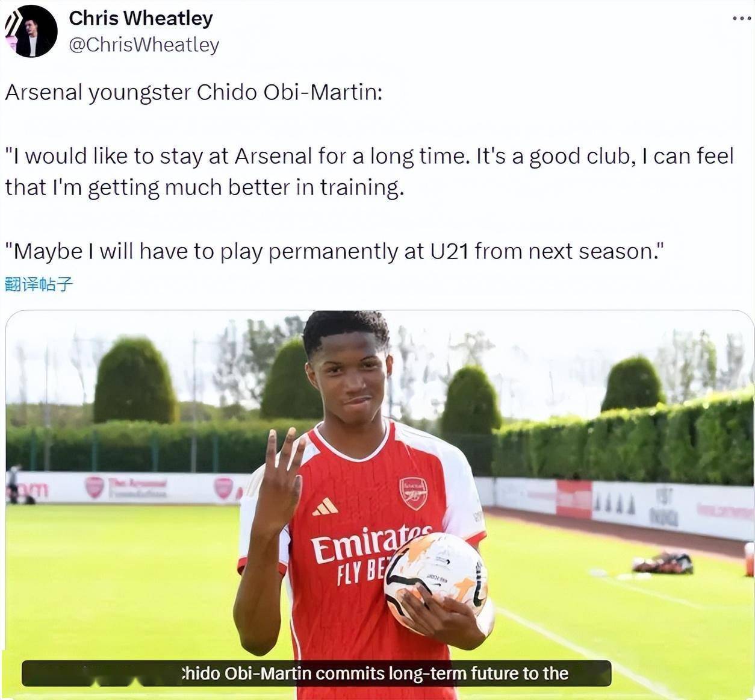The image size is (755, 700).
Task: Open the @ChrisWheatley handle link
Action: 143,45
